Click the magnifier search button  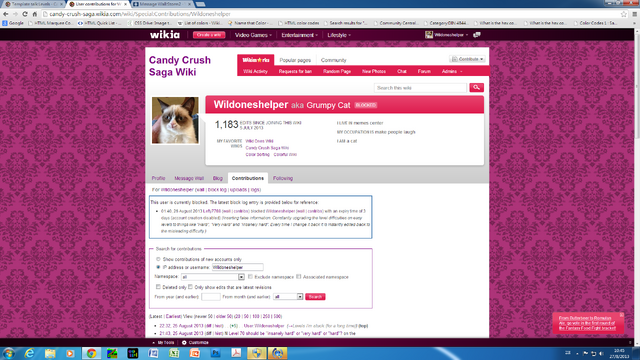tap(476, 87)
